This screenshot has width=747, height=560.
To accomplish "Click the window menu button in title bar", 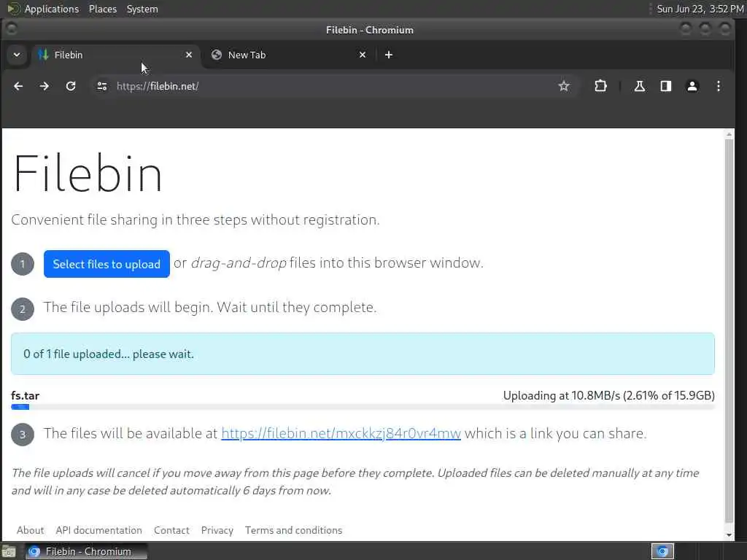I will click(x=12, y=29).
